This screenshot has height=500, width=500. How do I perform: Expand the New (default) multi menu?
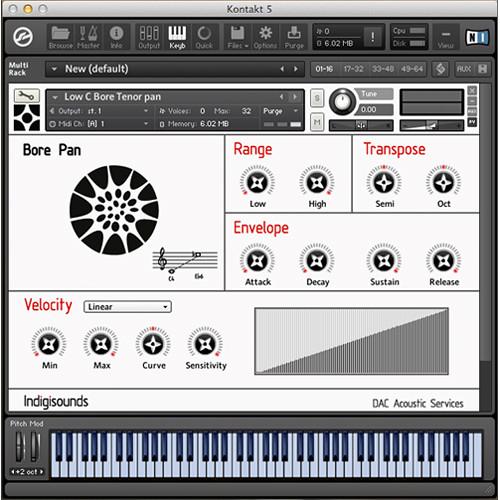[54, 69]
